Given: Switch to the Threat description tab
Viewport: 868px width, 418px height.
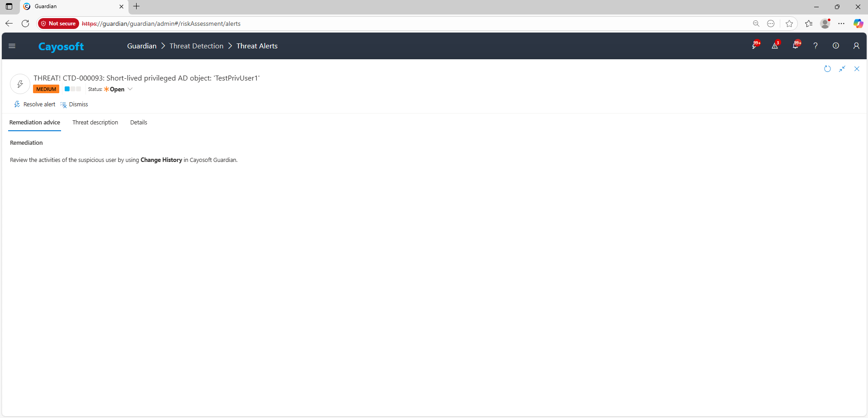Looking at the screenshot, I should (95, 123).
